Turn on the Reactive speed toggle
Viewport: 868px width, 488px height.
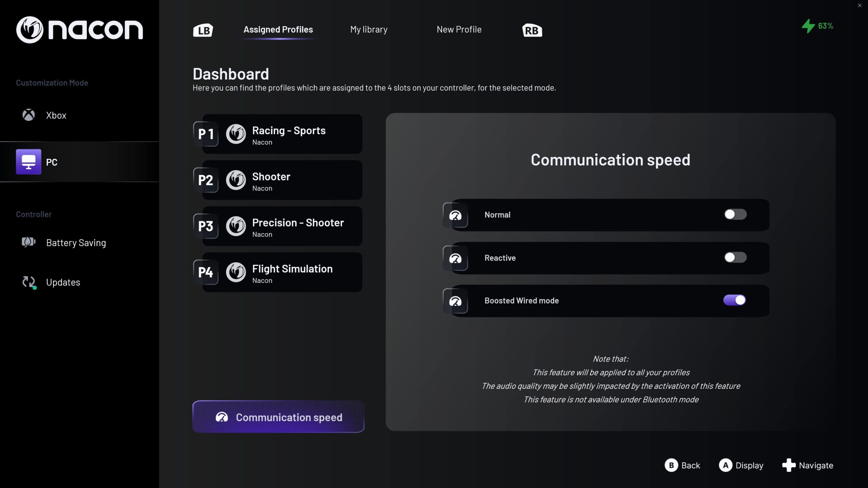tap(735, 258)
